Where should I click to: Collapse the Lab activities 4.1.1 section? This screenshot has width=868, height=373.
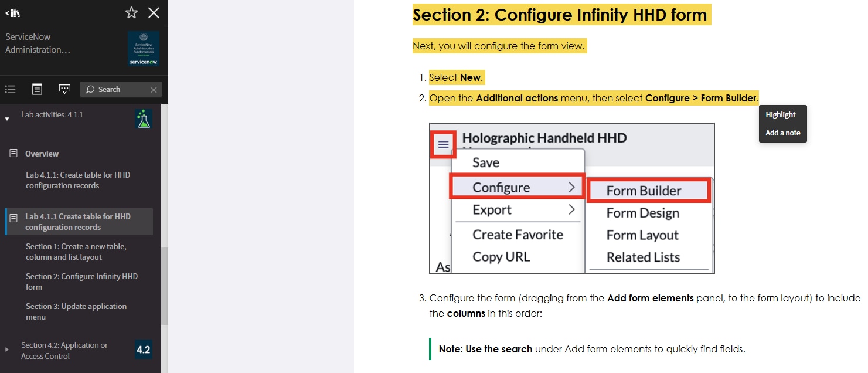click(x=7, y=118)
